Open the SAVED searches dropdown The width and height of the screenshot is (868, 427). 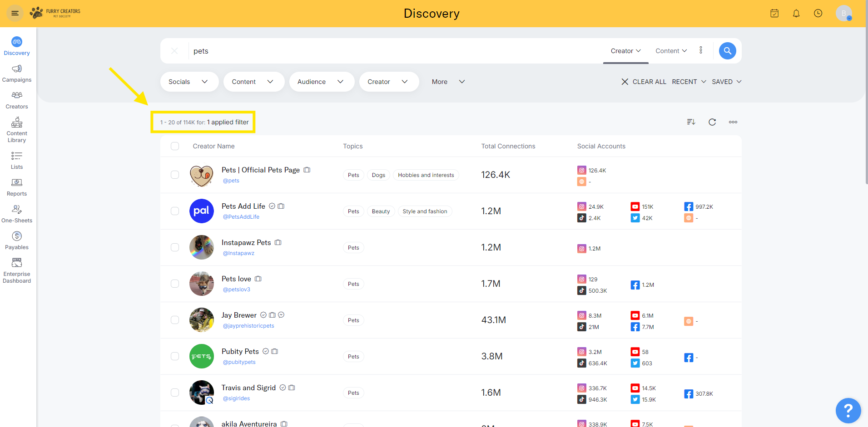[x=726, y=82]
